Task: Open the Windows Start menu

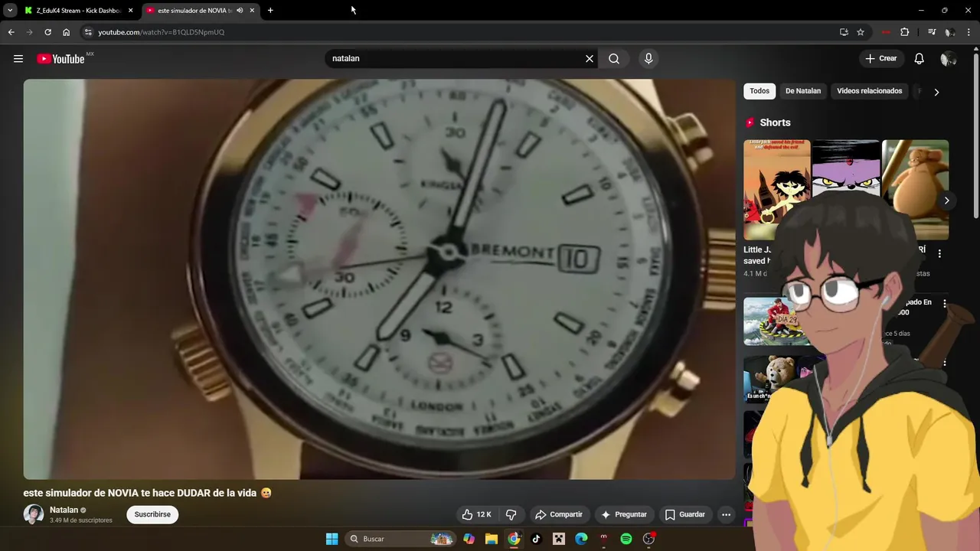Action: point(332,539)
